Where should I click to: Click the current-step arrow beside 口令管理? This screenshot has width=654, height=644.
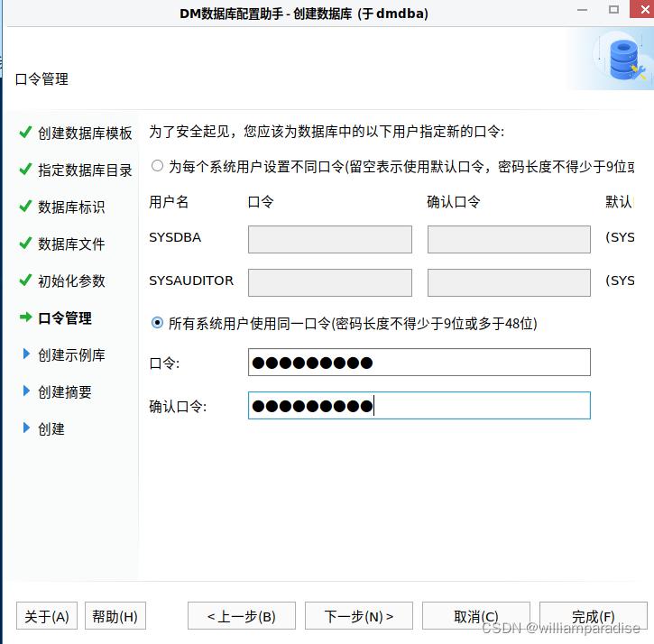(x=25, y=317)
